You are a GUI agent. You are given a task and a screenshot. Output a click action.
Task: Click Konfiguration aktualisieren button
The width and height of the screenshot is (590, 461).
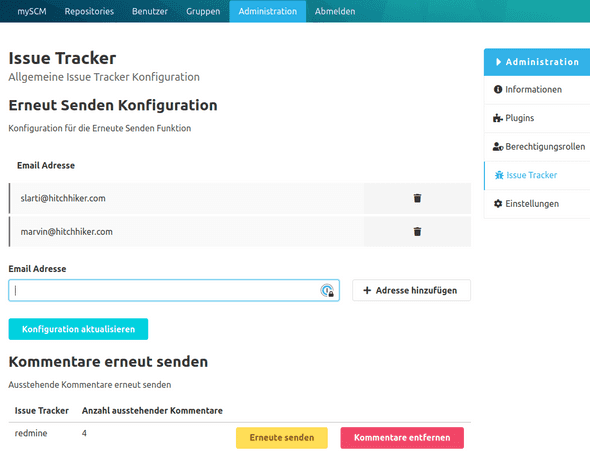click(78, 329)
